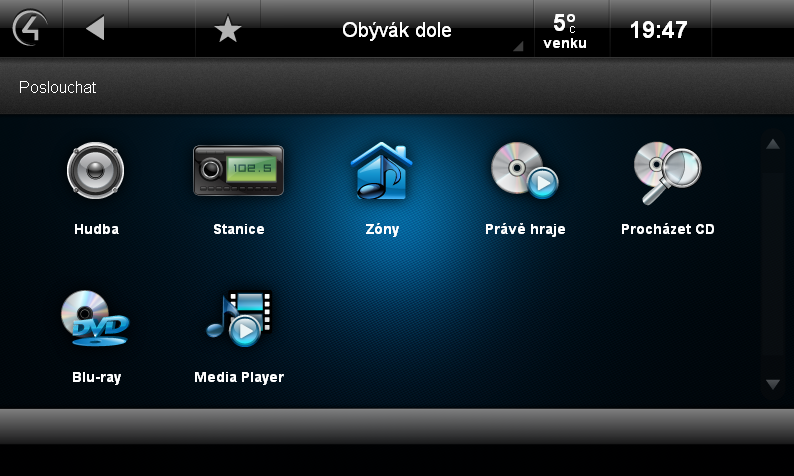Click the 19:47 clock display
This screenshot has width=794, height=476.
pos(658,30)
